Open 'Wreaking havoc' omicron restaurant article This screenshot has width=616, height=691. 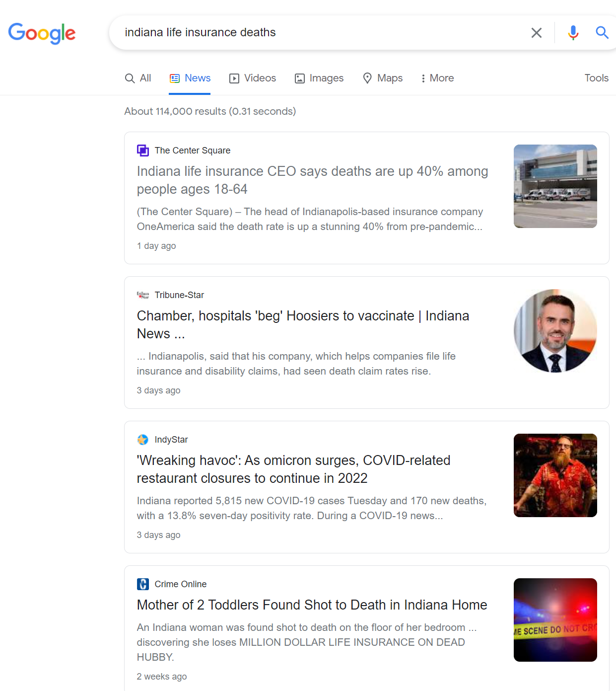click(294, 469)
